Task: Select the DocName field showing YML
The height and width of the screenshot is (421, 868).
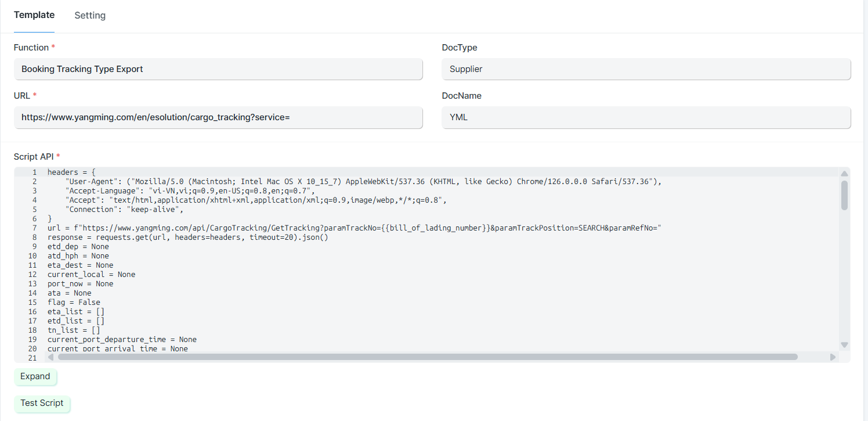Action: [646, 117]
